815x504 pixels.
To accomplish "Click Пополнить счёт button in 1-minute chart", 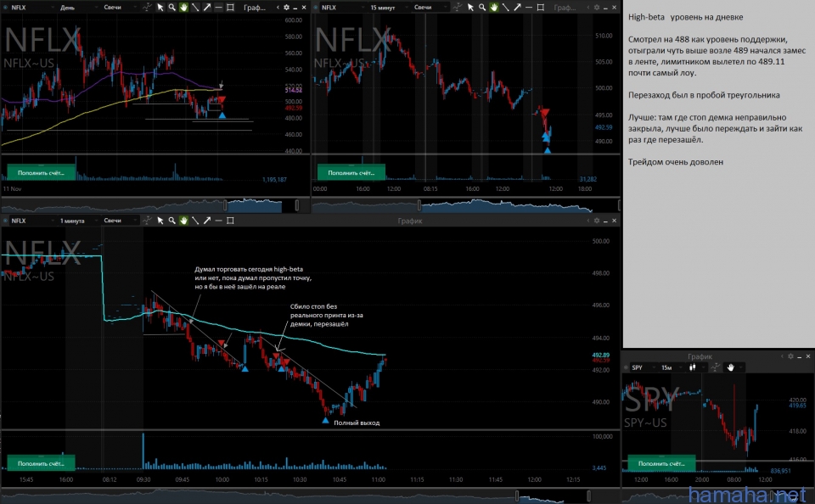I will coord(41,463).
